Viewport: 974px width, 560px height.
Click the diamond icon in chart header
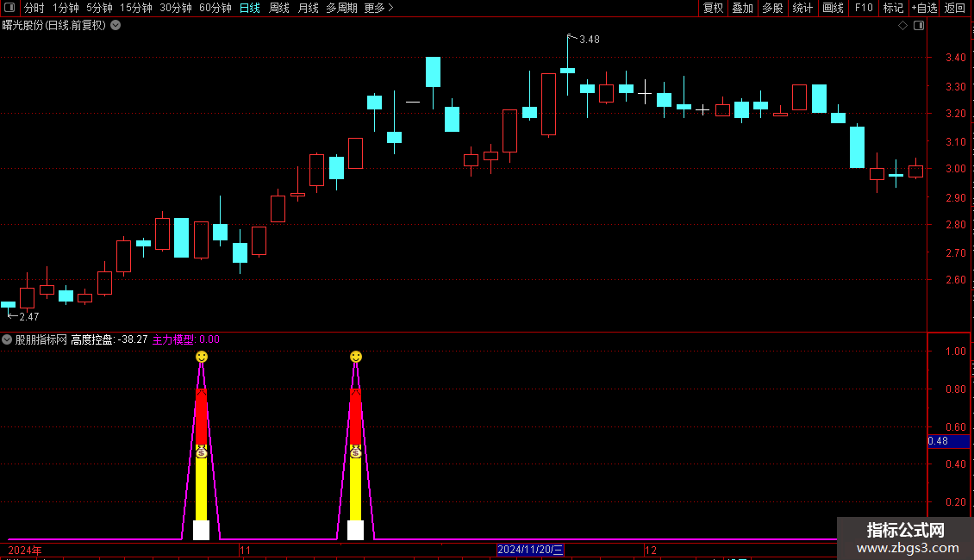pyautogui.click(x=903, y=26)
